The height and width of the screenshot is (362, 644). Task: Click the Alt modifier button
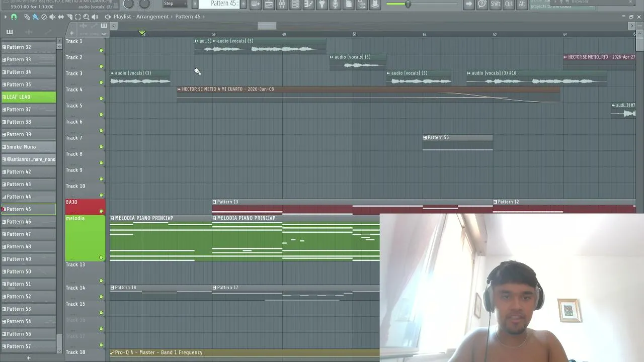[x=522, y=4]
